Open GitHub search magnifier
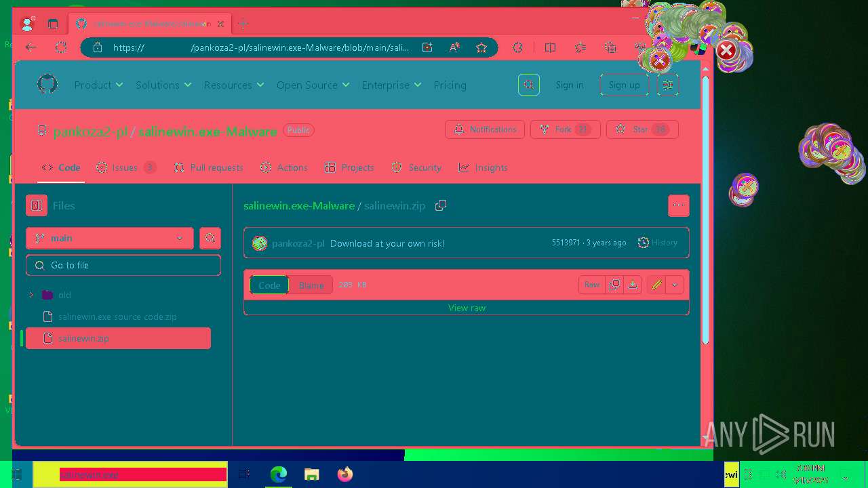The image size is (868, 488). click(x=529, y=85)
